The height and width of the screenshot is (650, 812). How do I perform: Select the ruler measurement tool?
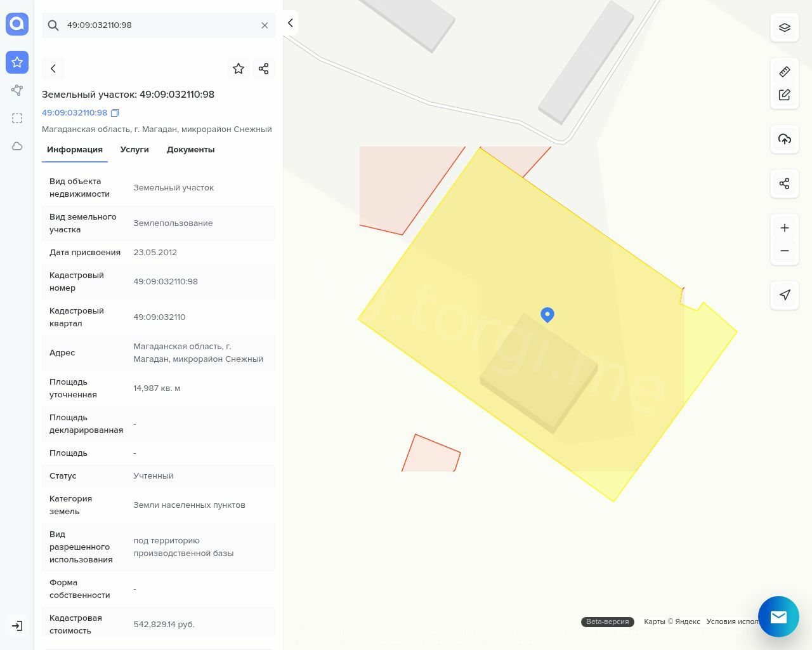pos(785,72)
